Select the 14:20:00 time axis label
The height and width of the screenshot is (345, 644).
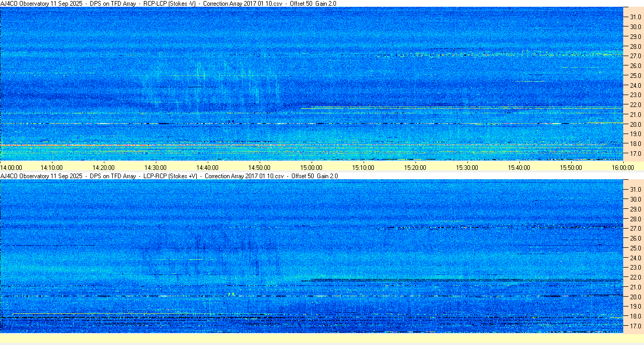(104, 167)
